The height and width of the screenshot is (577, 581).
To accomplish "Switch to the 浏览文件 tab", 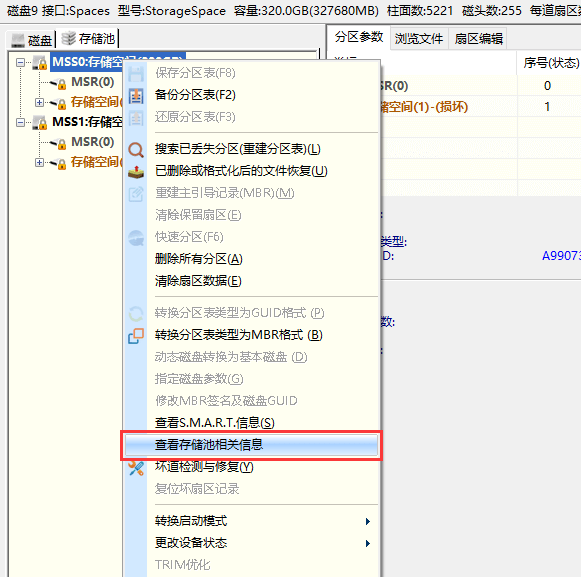I will coord(419,39).
